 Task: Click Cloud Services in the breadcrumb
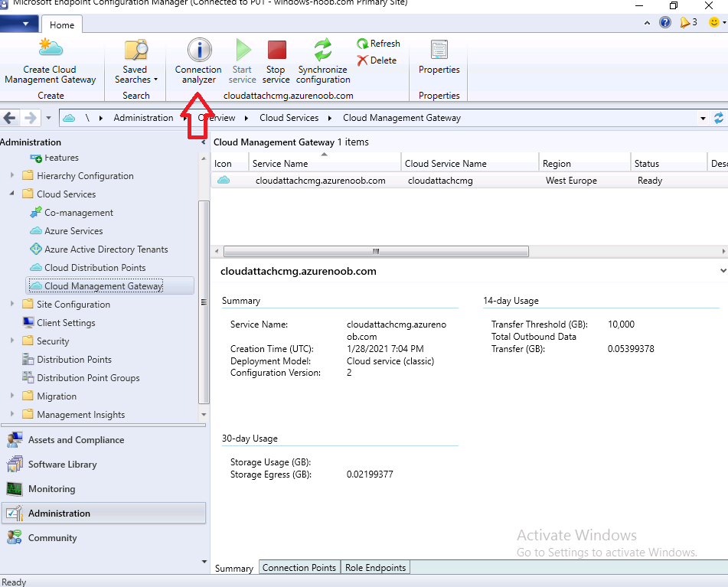289,118
